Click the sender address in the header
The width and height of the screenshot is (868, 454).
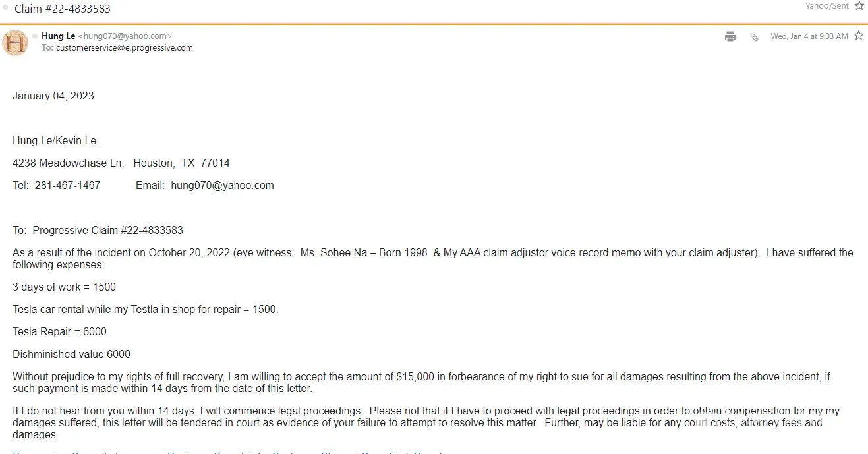125,36
